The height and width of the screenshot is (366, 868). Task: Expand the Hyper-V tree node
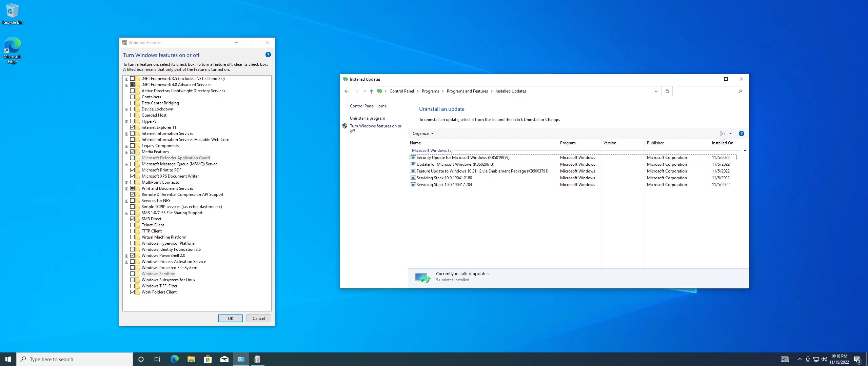126,121
